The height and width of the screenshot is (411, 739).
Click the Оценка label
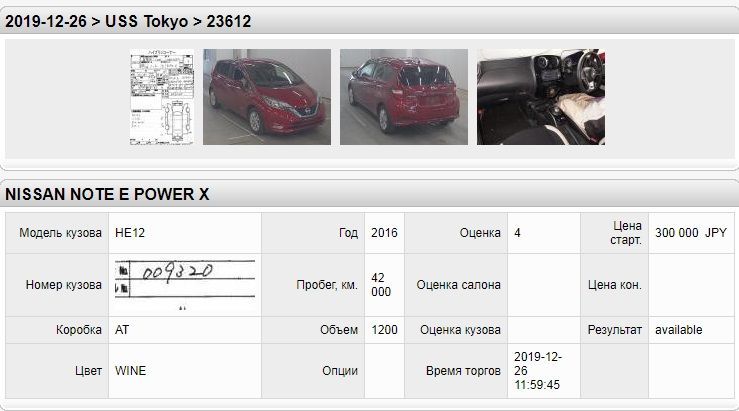pos(480,233)
